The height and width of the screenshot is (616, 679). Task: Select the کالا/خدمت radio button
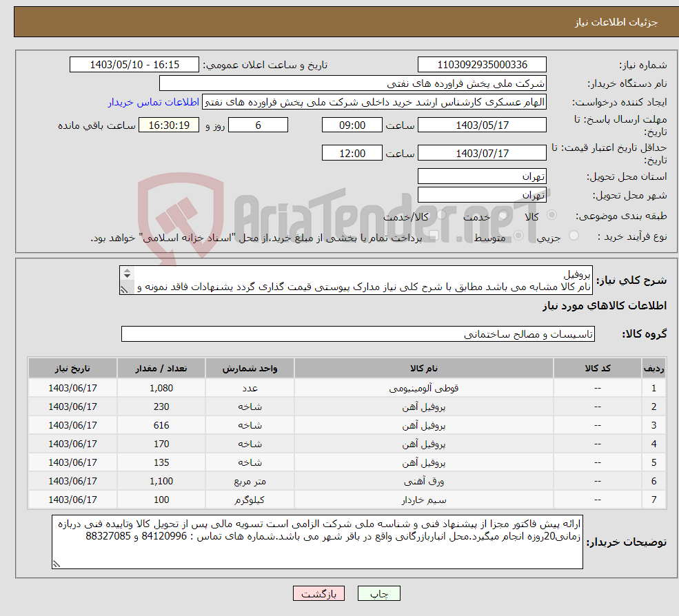[441, 215]
